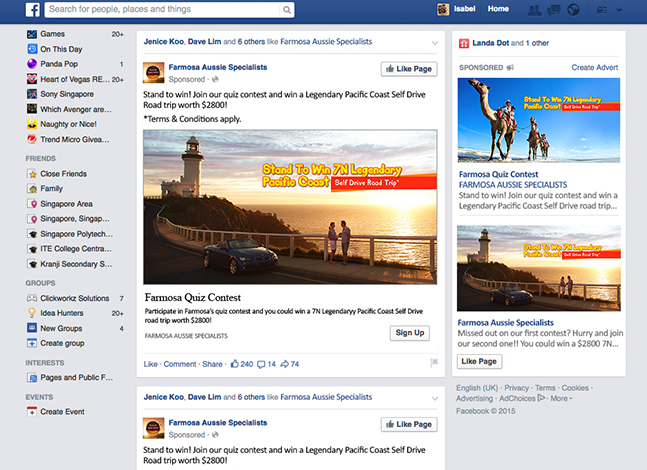Click the Family list house icon
The image size is (647, 470).
click(32, 189)
